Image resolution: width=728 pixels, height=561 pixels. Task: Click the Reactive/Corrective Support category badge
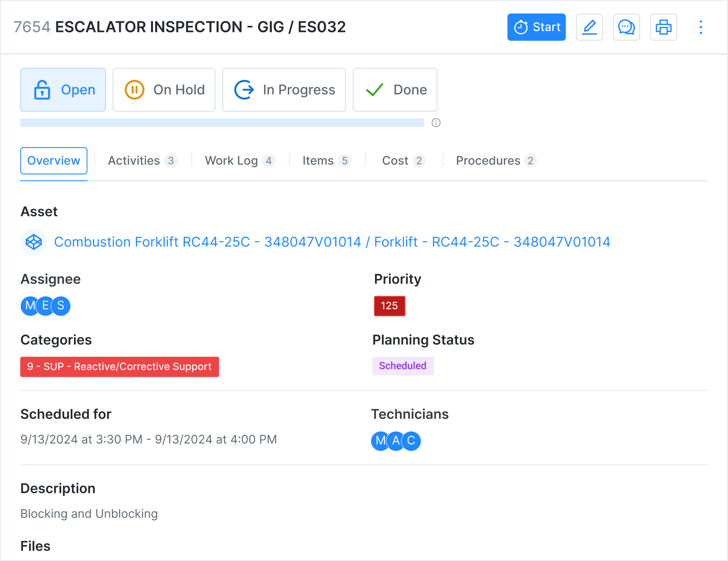[120, 367]
